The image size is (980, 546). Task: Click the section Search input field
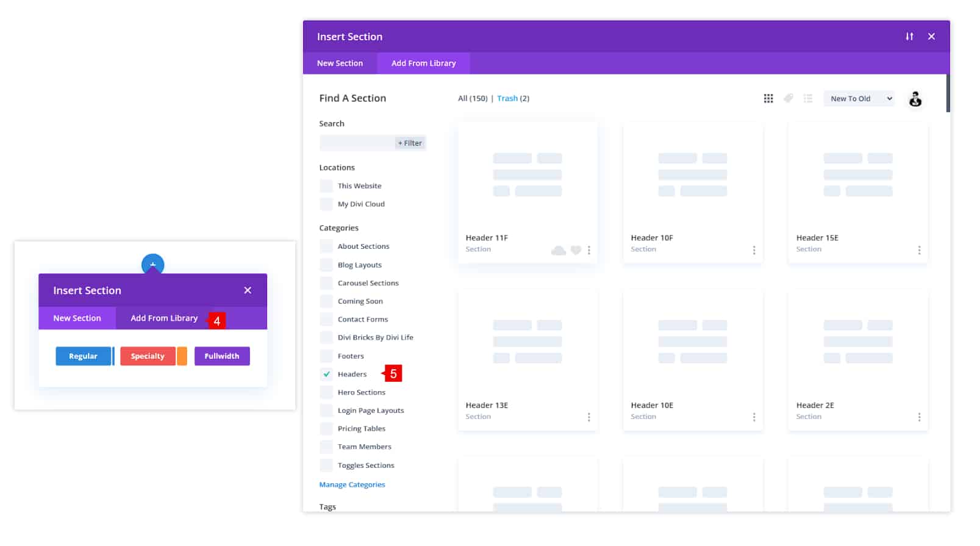tap(357, 143)
